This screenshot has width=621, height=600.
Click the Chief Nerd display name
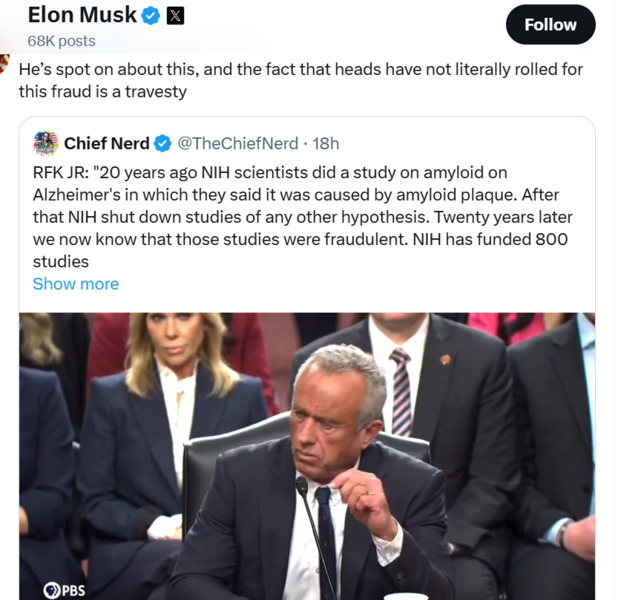pyautogui.click(x=107, y=143)
